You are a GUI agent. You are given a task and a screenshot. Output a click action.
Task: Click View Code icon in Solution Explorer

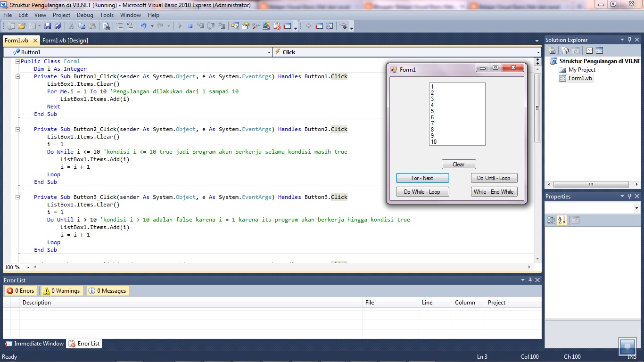[x=589, y=50]
